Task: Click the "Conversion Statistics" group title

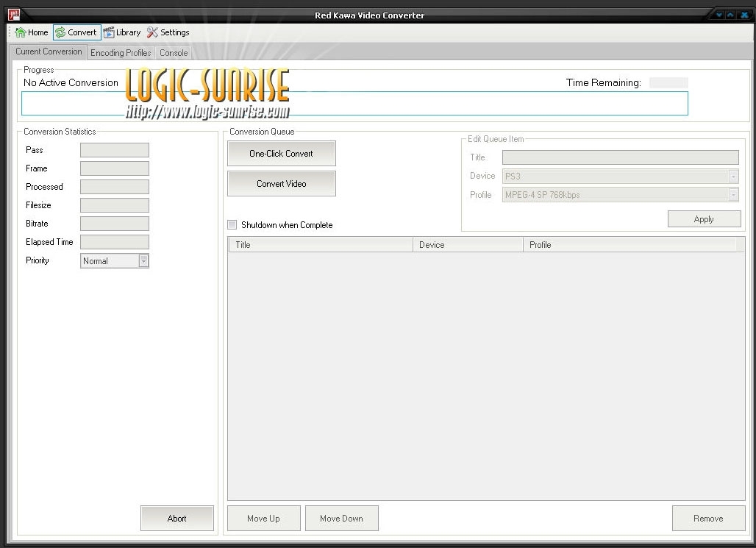Action: [x=60, y=131]
